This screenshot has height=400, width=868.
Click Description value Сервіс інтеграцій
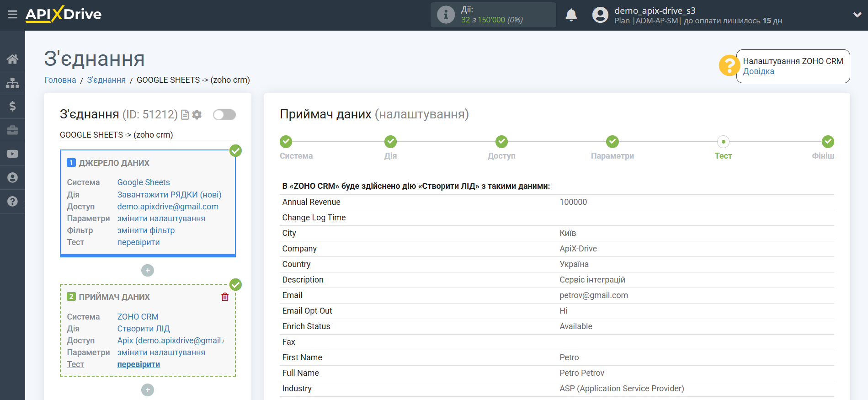(592, 280)
